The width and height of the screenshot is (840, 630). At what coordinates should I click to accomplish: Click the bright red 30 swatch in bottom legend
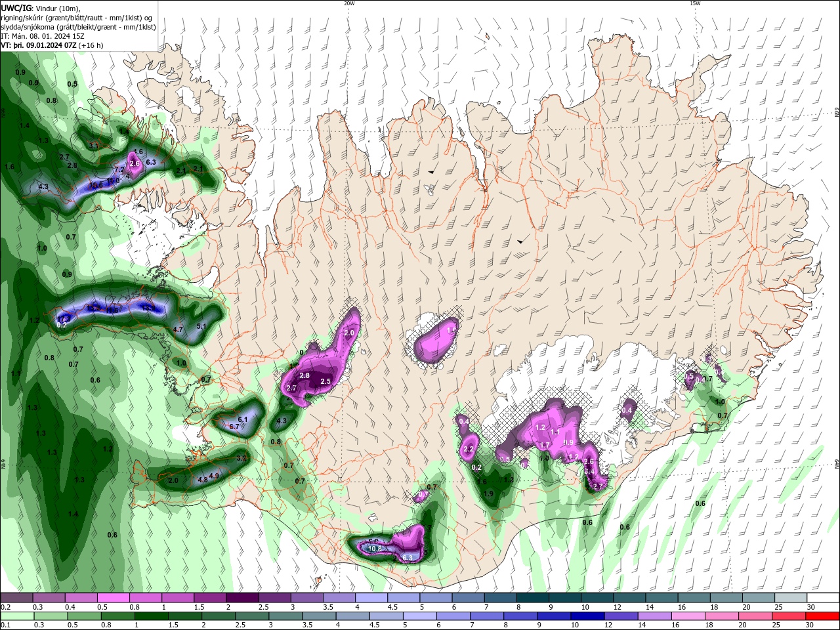pos(824,616)
